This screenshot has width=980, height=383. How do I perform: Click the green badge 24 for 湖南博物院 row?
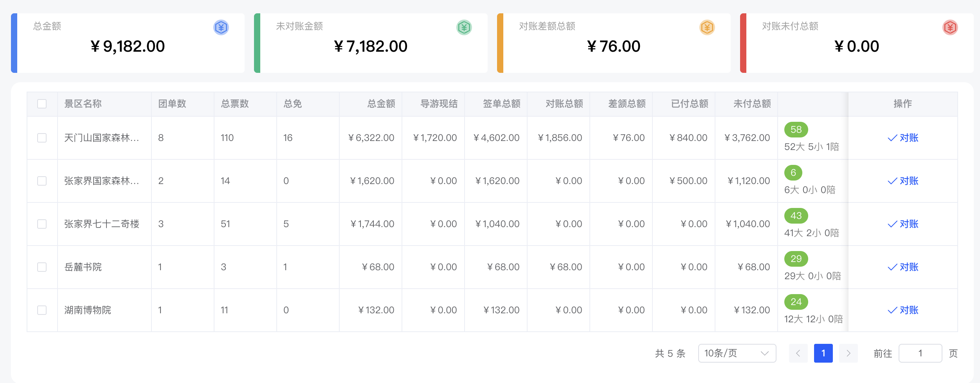point(796,302)
